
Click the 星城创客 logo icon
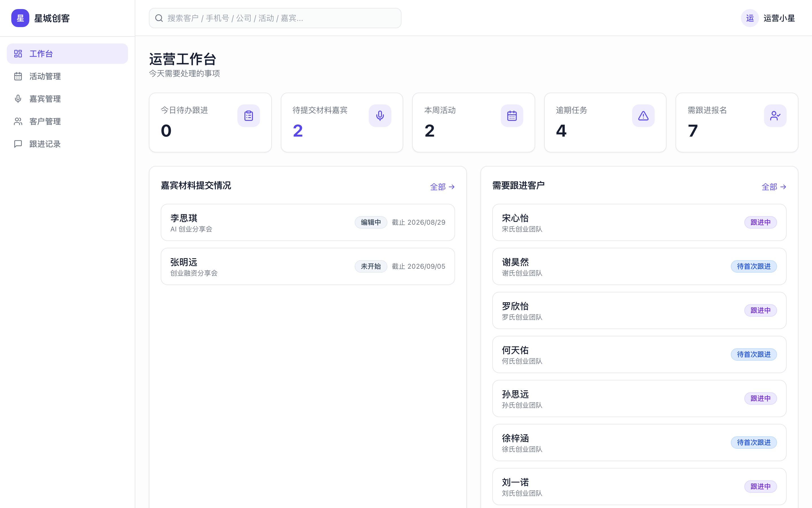pos(20,18)
